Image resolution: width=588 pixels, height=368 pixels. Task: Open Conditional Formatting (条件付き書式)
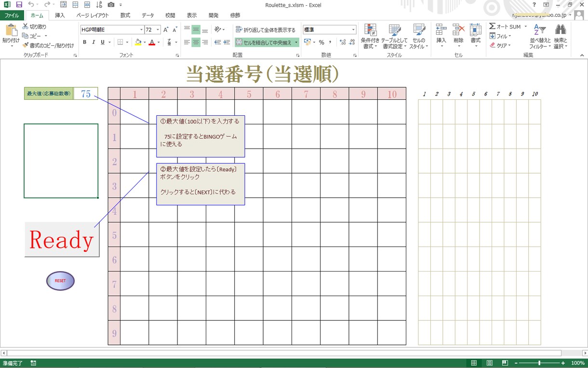[371, 36]
